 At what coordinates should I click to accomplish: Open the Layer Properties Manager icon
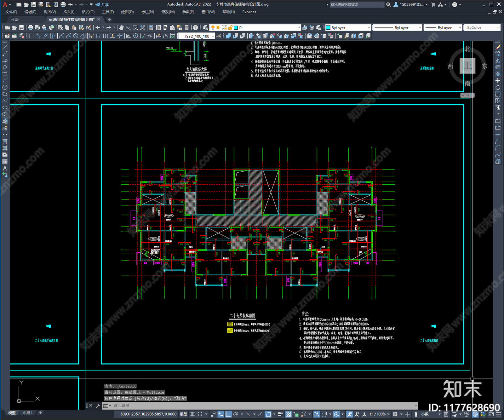pos(205,28)
